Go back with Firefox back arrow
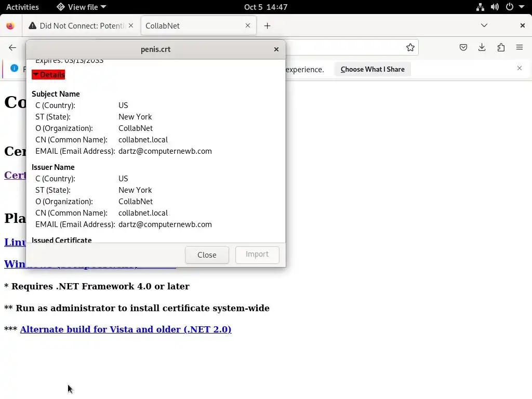This screenshot has width=532, height=399. (12, 47)
